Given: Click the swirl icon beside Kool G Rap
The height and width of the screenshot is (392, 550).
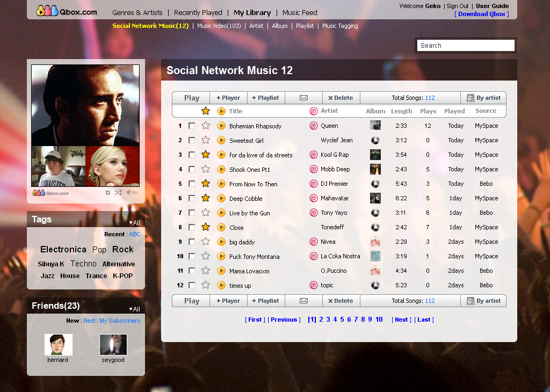Looking at the screenshot, I should (314, 155).
